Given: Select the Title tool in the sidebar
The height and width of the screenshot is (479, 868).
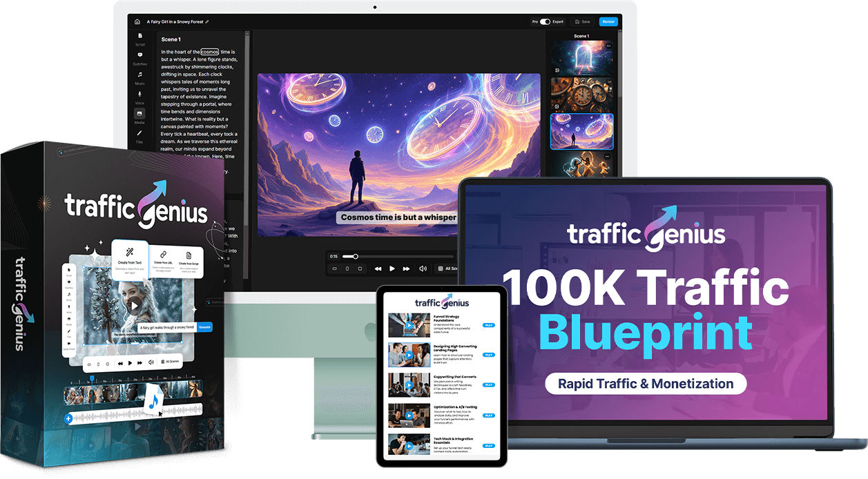Looking at the screenshot, I should [x=139, y=134].
